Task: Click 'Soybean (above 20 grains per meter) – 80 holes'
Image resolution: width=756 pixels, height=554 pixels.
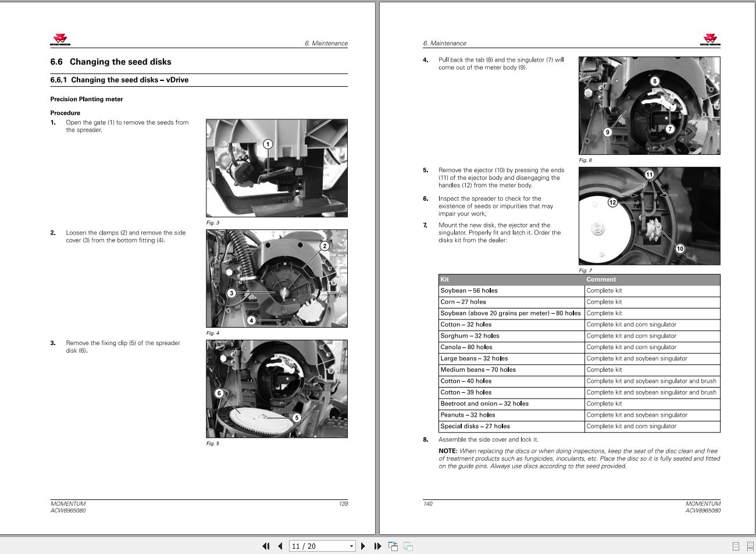Action: (x=511, y=313)
